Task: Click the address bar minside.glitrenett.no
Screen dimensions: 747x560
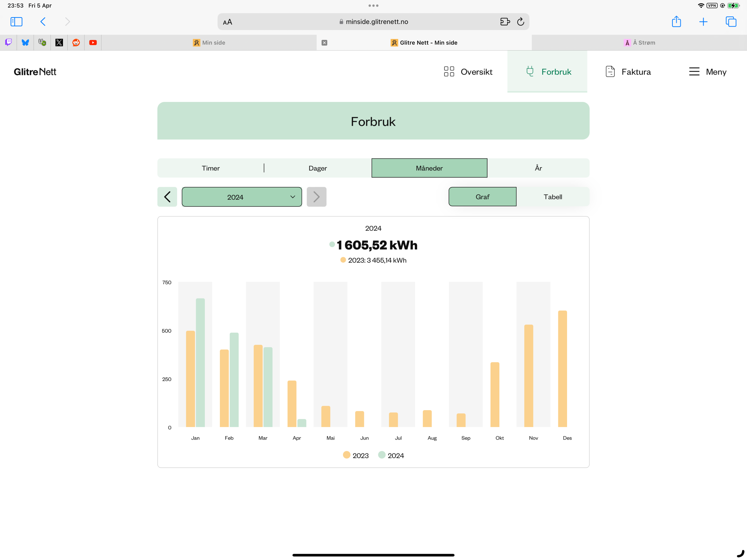Action: tap(373, 22)
